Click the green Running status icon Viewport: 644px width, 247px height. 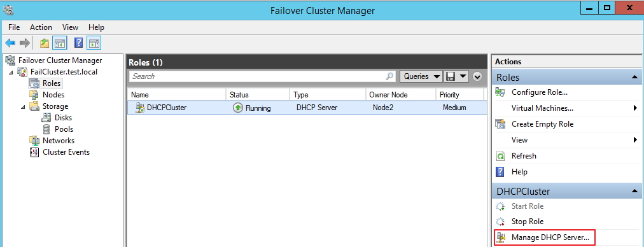tap(238, 108)
